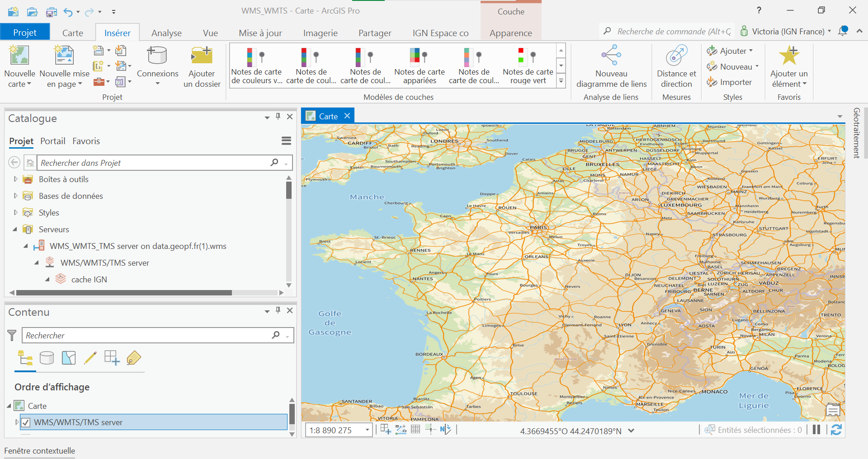Viewport: 868px width, 459px height.
Task: Click Rechercher dans Projet search field
Action: (165, 163)
